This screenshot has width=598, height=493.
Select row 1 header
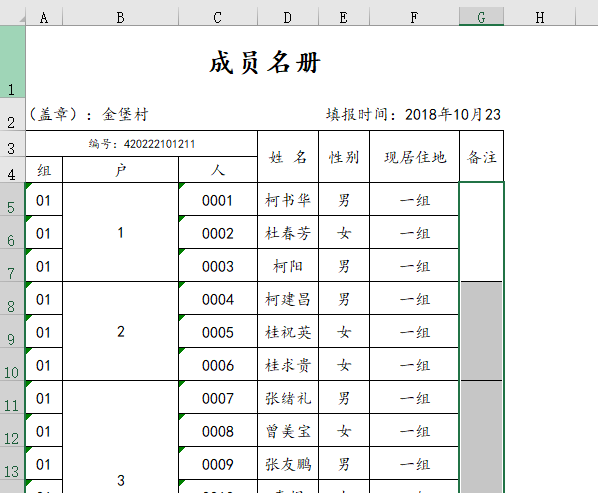[x=11, y=62]
